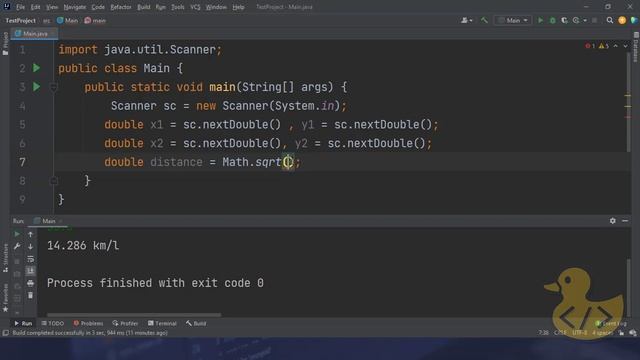Open the Structure tool window sidebar button
This screenshot has width=640, height=360.
click(x=5, y=258)
